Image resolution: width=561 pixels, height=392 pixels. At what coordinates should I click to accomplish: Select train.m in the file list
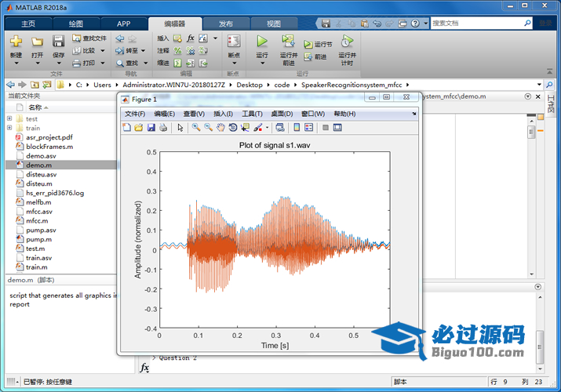(x=37, y=267)
